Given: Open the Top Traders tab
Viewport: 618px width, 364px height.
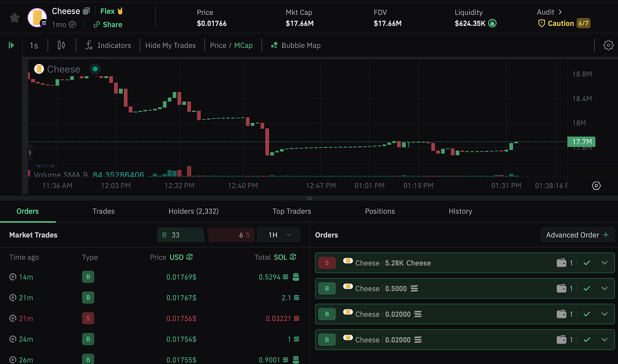Looking at the screenshot, I should (292, 211).
